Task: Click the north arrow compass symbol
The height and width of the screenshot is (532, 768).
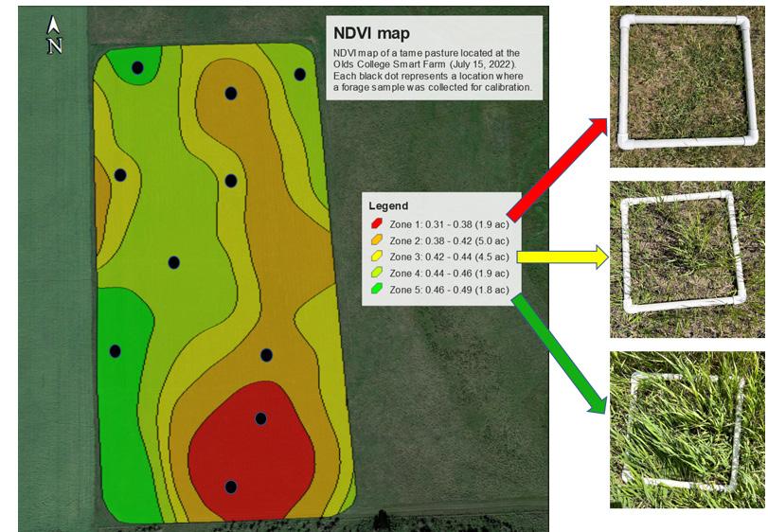Action: [x=54, y=34]
